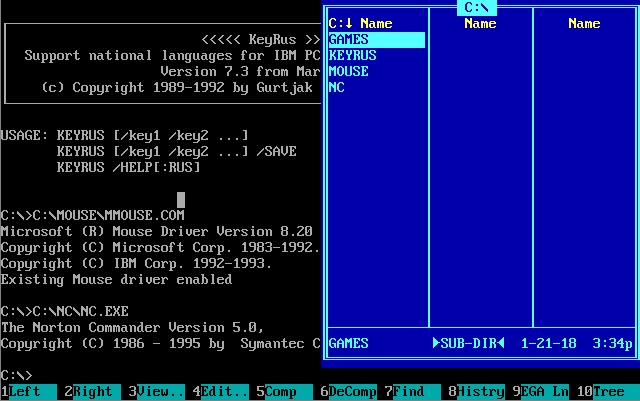Image resolution: width=640 pixels, height=401 pixels.
Task: Click 'Support national languages for IBM PC' line
Action: click(x=172, y=56)
